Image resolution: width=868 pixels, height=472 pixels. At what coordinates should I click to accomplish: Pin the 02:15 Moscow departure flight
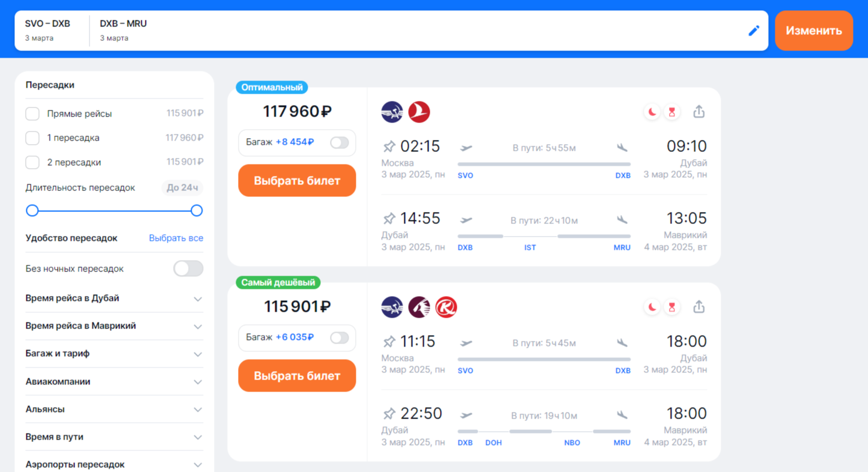click(389, 147)
